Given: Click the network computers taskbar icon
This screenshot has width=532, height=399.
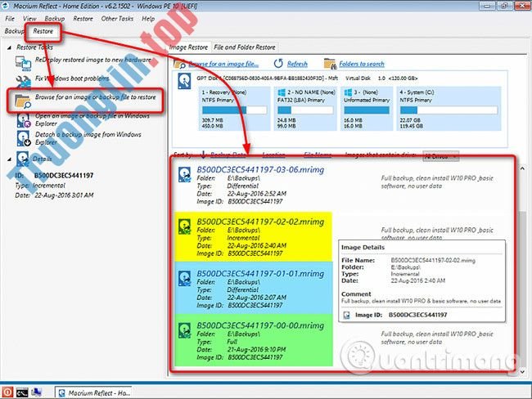Looking at the screenshot, I should pyautogui.click(x=36, y=392).
